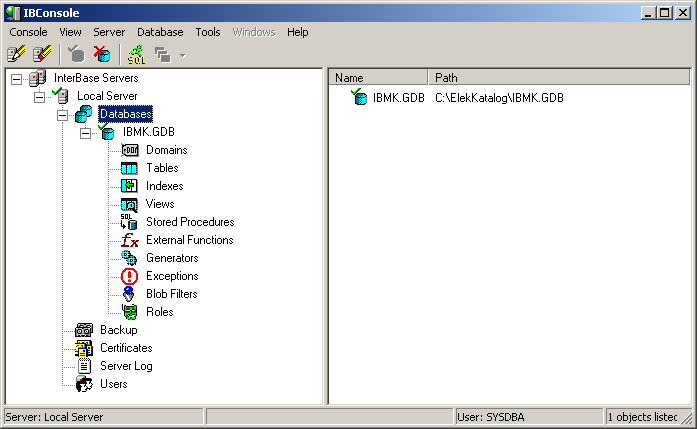Open the View menu

pyautogui.click(x=70, y=32)
